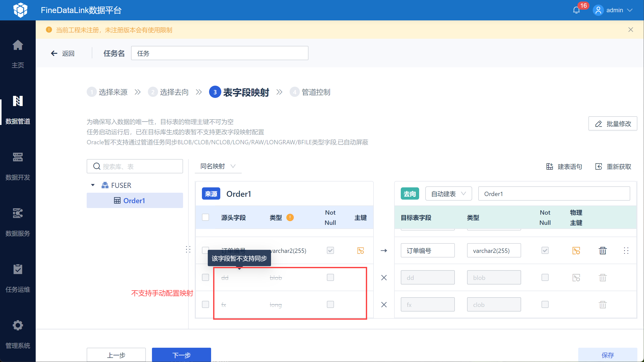Open 任务运维 from the sidebar

[x=18, y=269]
